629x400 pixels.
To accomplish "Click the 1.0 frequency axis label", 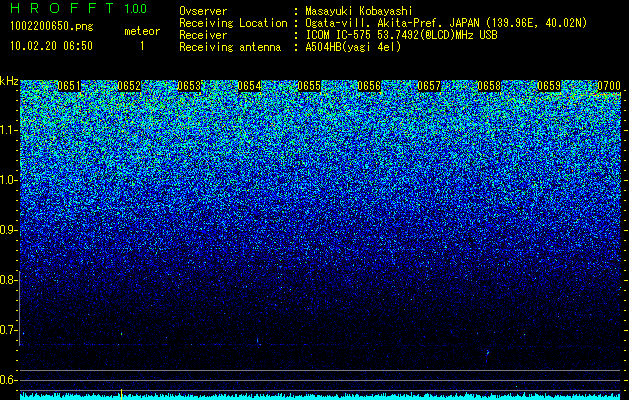I will tap(9, 180).
